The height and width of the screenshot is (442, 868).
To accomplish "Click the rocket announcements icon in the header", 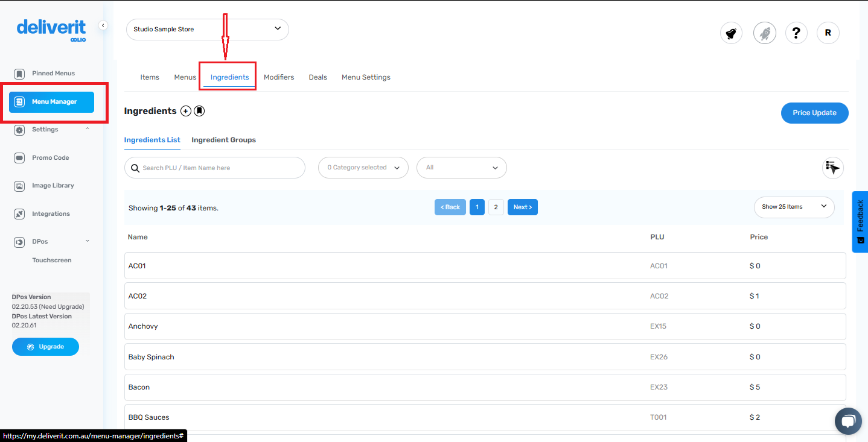I will (x=765, y=33).
